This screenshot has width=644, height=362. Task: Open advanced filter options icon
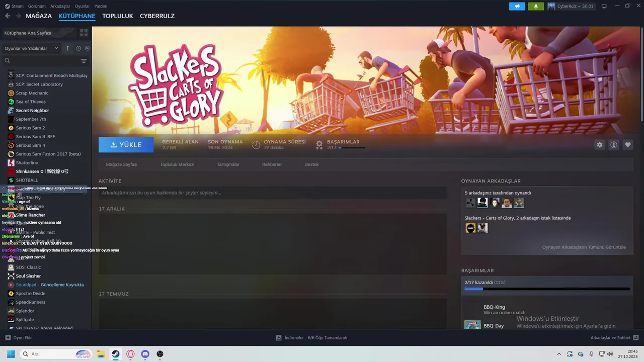[x=84, y=61]
